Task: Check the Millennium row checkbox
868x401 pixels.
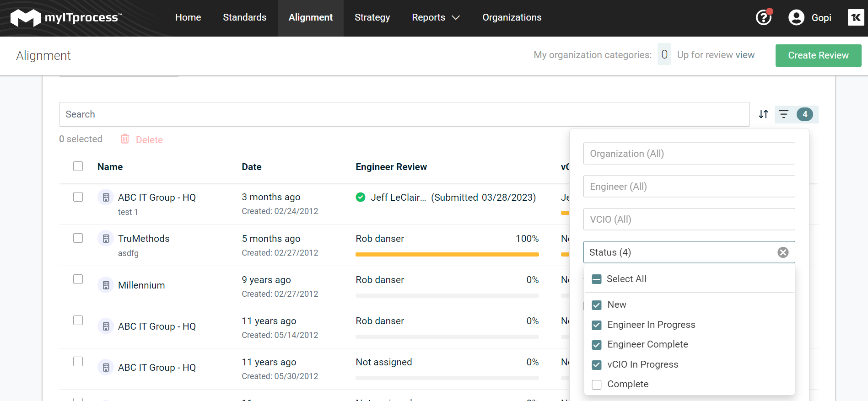Action: pos(78,279)
